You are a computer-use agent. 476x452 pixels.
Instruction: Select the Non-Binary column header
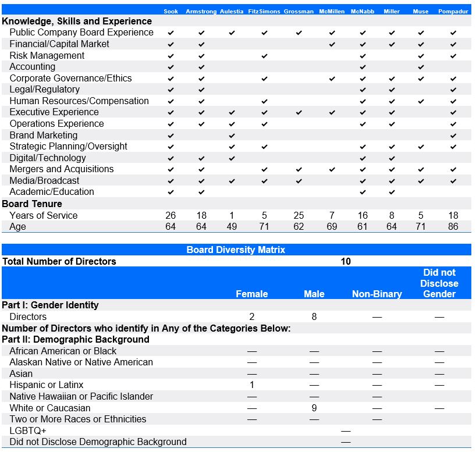pos(376,294)
